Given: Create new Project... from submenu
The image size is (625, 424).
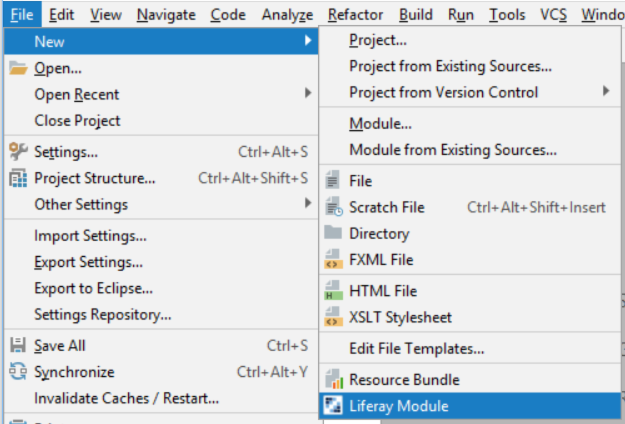Looking at the screenshot, I should [470, 40].
